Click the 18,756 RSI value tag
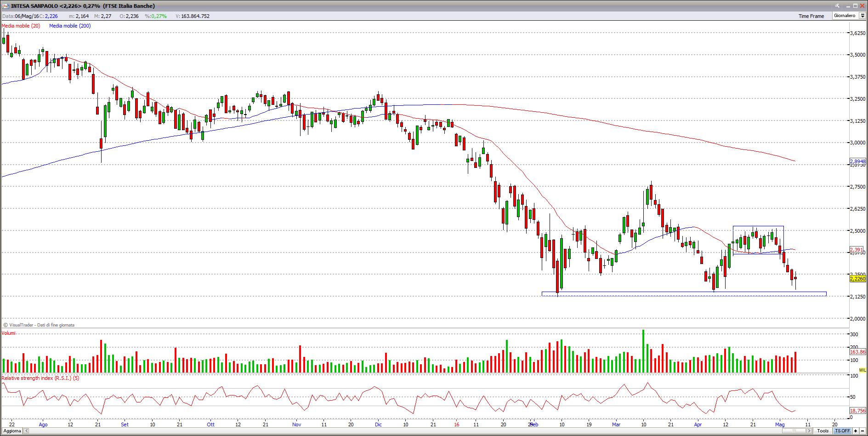868x436 pixels. pyautogui.click(x=857, y=411)
